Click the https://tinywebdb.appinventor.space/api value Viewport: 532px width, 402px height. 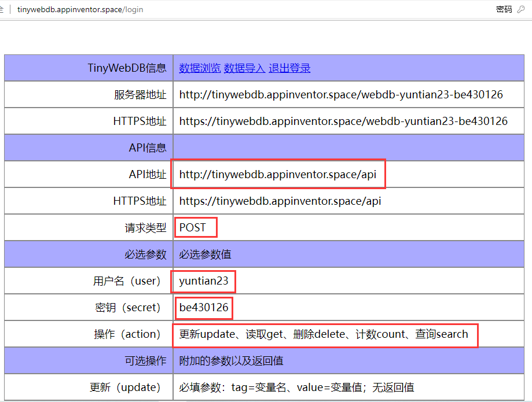[280, 201]
